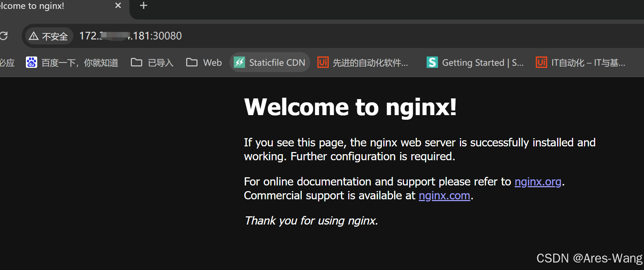
Task: Reload the page with the refresh icon
Action: (x=4, y=36)
